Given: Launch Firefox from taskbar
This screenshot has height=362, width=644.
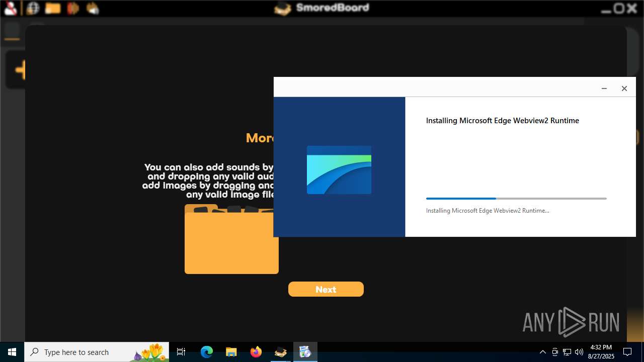Looking at the screenshot, I should pos(256,352).
